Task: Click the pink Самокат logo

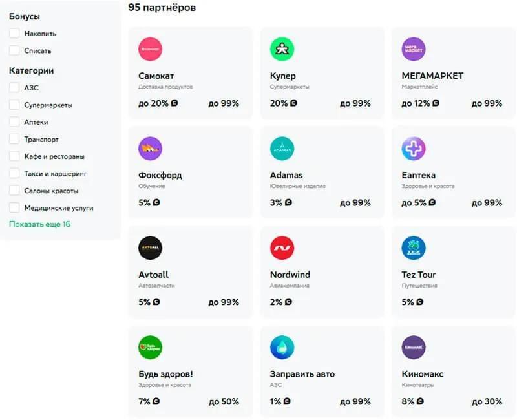Action: 150,49
